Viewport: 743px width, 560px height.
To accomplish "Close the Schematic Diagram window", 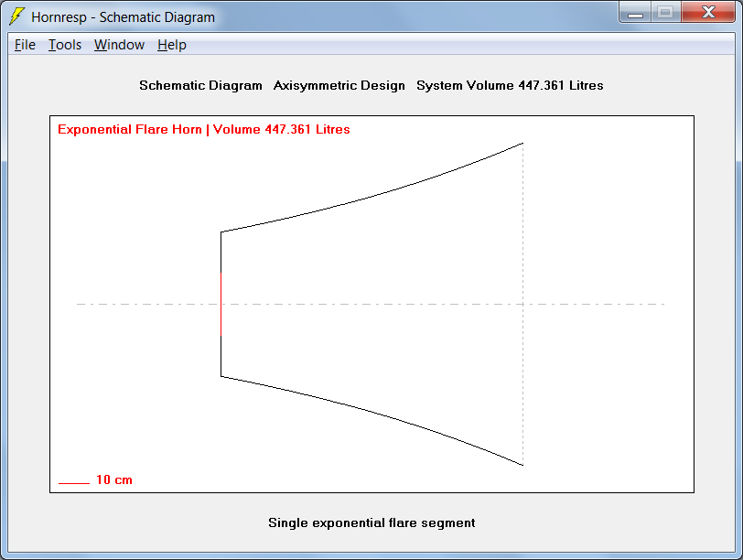I will (x=708, y=12).
